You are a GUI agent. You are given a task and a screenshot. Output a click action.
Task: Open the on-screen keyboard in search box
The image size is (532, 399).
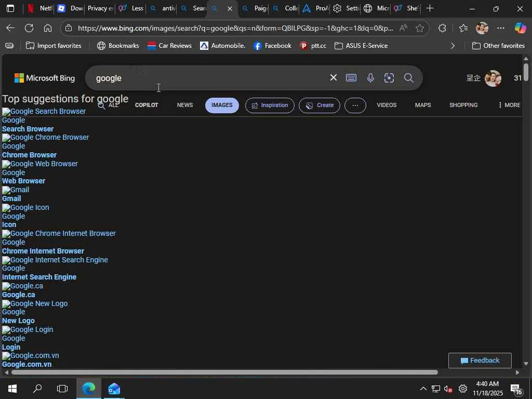(x=351, y=78)
